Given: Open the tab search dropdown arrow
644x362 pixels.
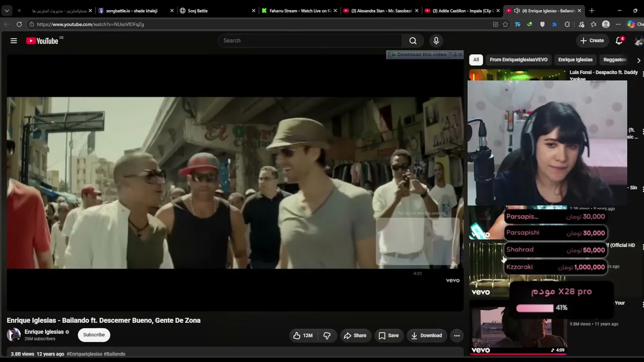Looking at the screenshot, I should 7,11.
